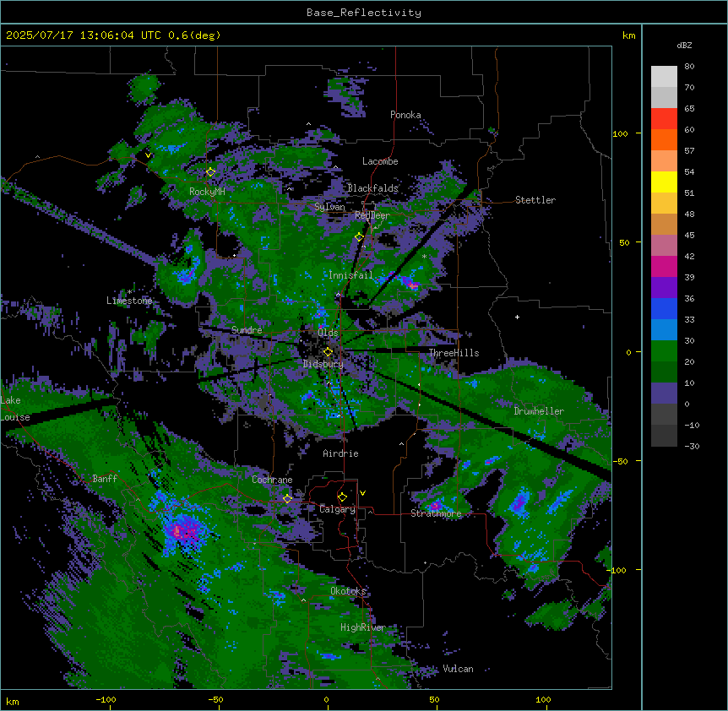Click the Ponoka city label
728x711 pixels.
coord(405,115)
